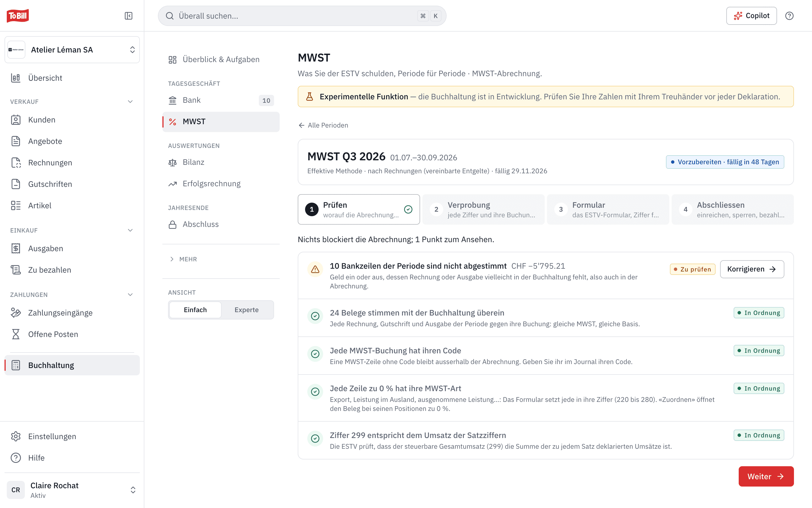Open Zu bezahlen page
The image size is (812, 508).
tap(72, 270)
